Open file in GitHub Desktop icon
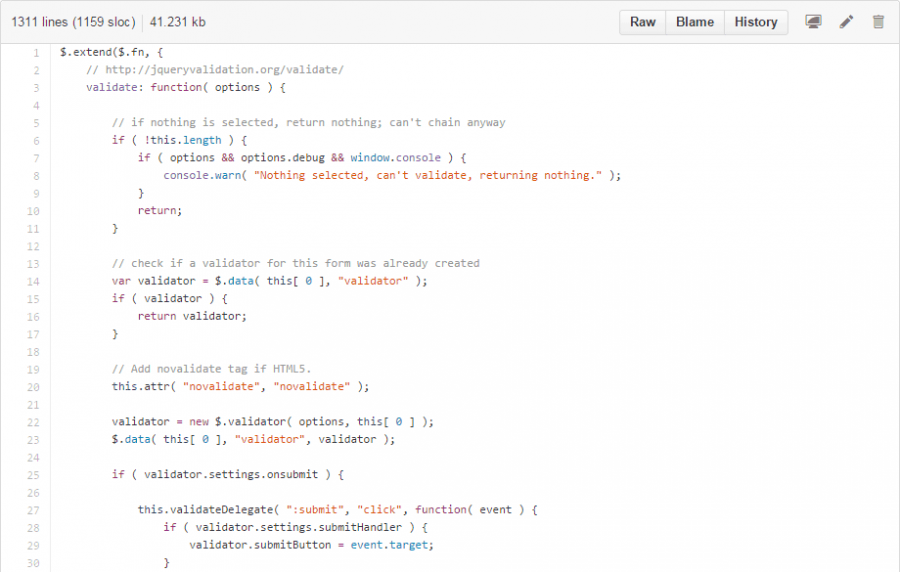The image size is (900, 572). 814,22
